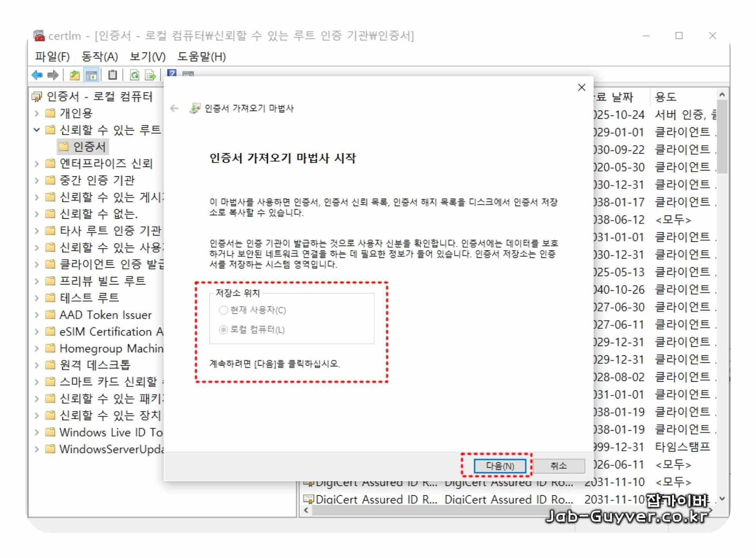This screenshot has width=756, height=558.
Task: Collapse the 신뢰할 수 있는 루트 node
Action: click(x=37, y=130)
